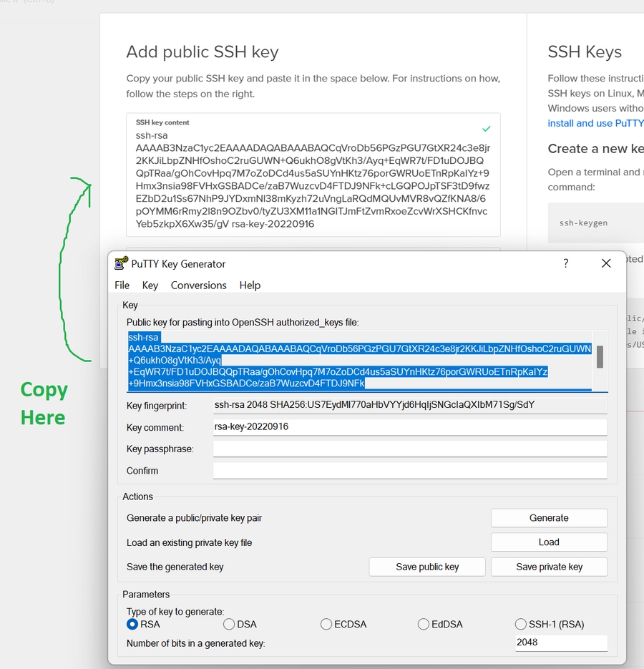Screen dimensions: 644x669
Task: Click Save public key button
Action: (x=427, y=567)
